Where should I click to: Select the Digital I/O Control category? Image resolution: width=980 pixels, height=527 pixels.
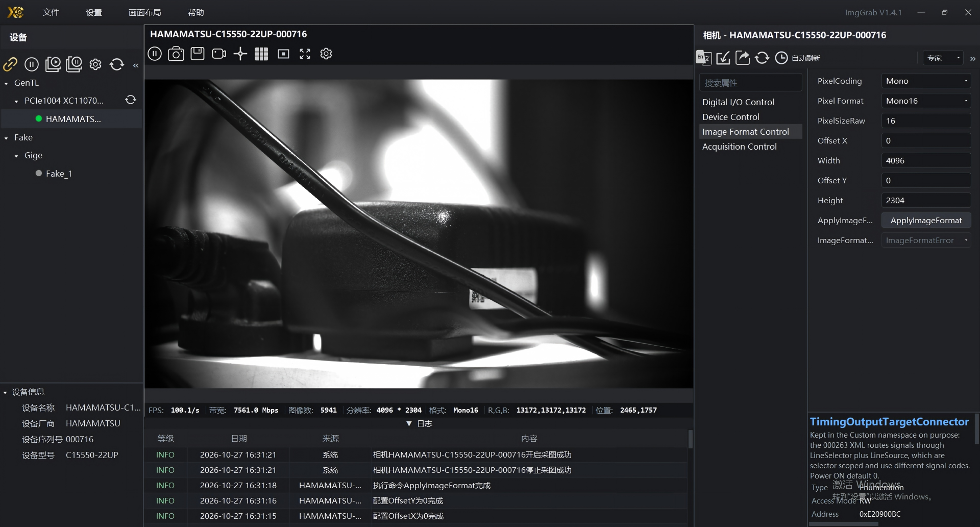[x=750, y=102]
